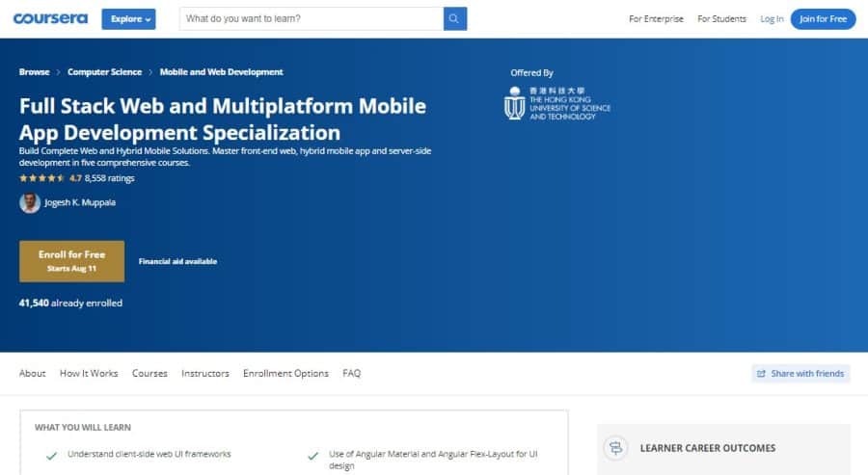Click the HKUST university logo
868x475 pixels.
pyautogui.click(x=557, y=103)
